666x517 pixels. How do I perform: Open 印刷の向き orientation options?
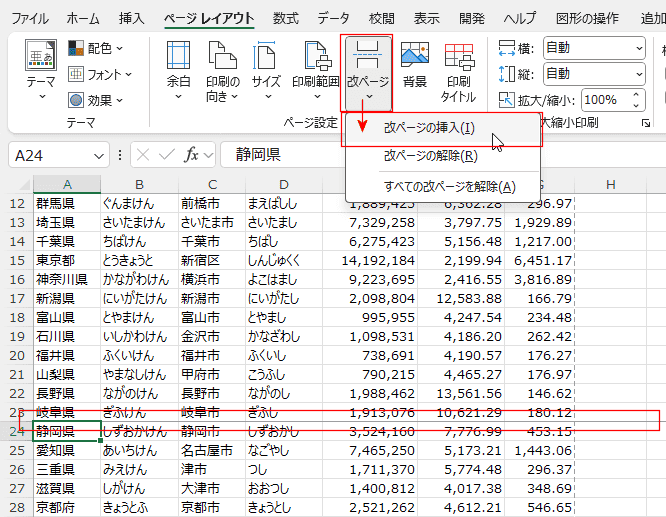[x=222, y=70]
